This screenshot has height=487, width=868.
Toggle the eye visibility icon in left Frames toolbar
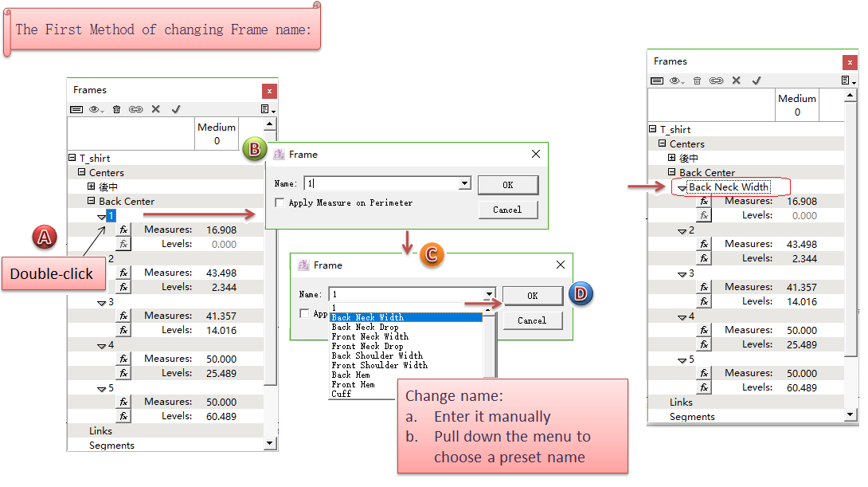96,109
